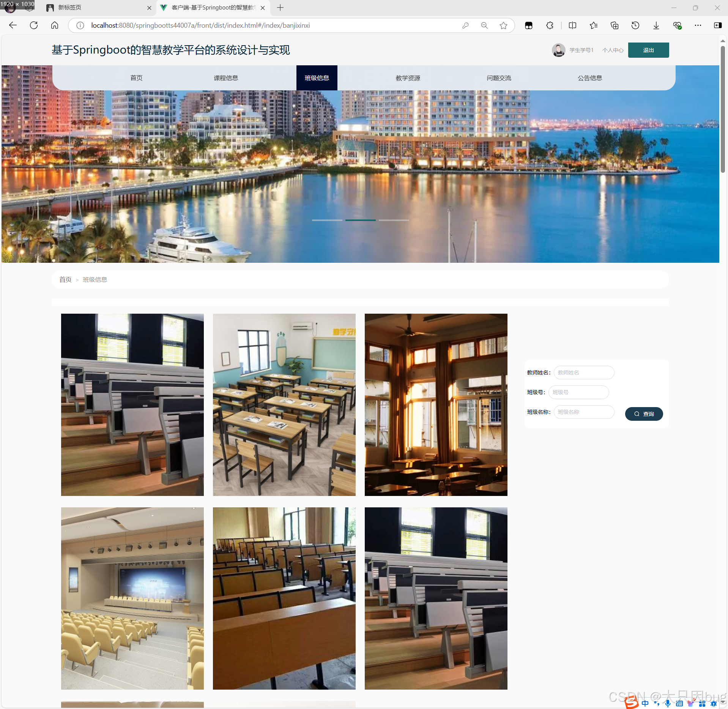
Task: Open browser essentials heart icon
Action: (x=677, y=25)
